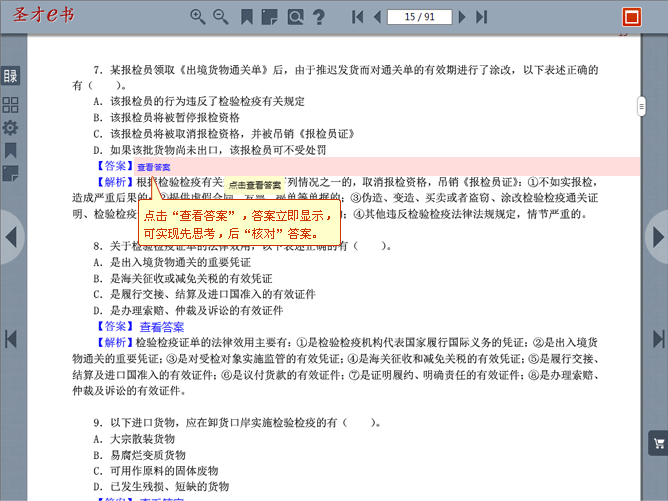
Task: Click the page number field 15 / 91
Action: [419, 17]
